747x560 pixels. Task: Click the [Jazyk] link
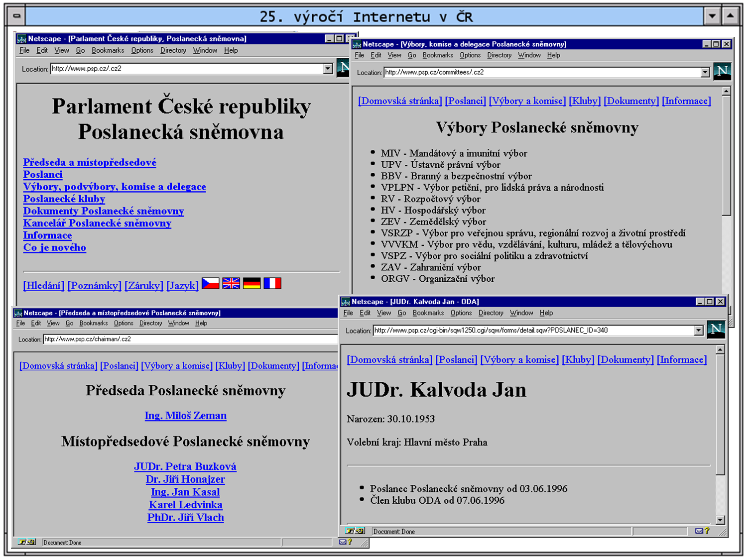[182, 286]
